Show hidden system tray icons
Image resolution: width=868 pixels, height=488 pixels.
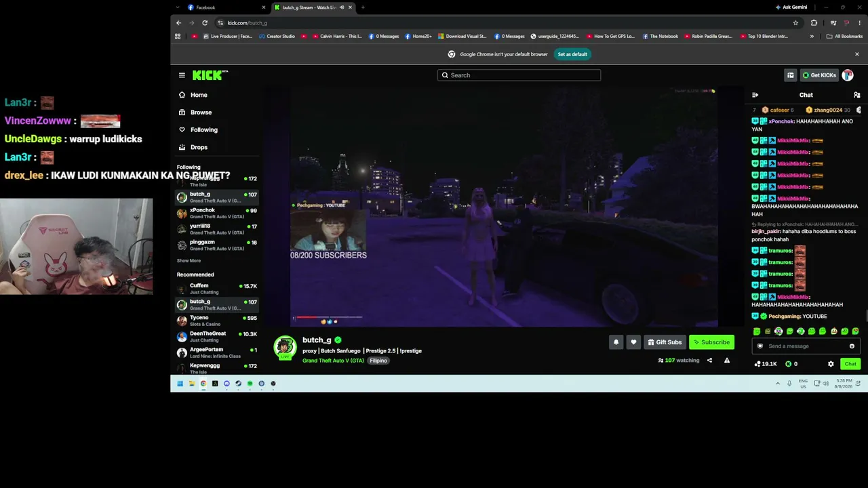pos(778,384)
